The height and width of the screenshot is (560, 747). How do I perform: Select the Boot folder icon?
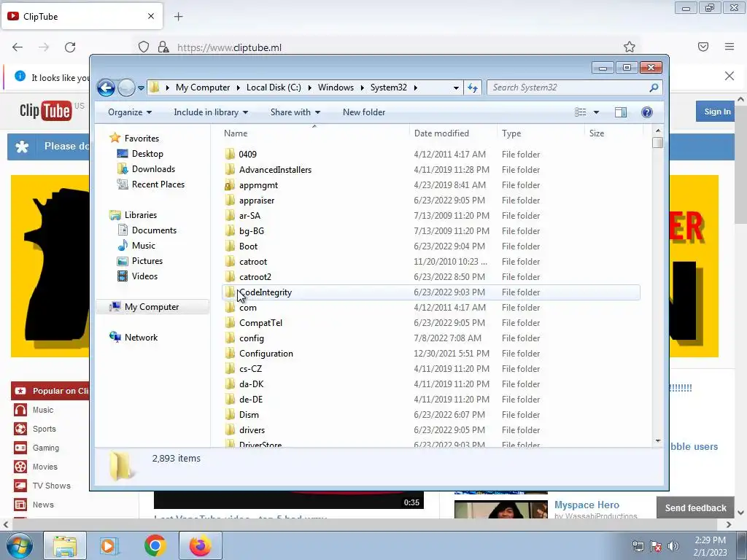coord(230,246)
